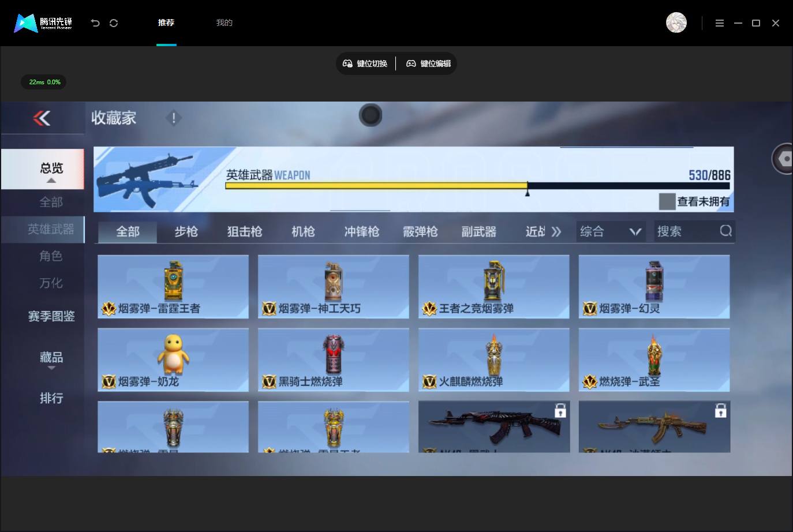Switch to the 我的 tab
Screen dimensions: 793x532
click(x=224, y=23)
